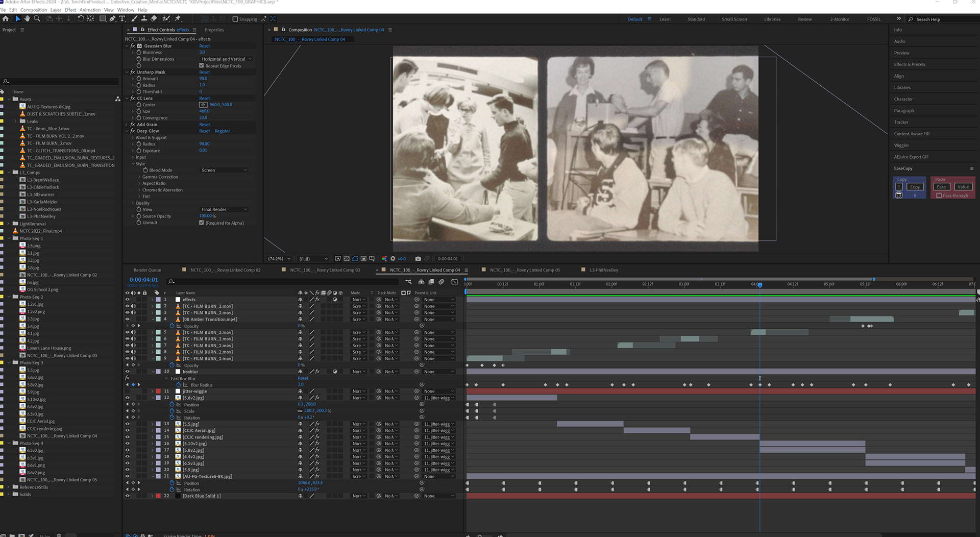Image resolution: width=980 pixels, height=537 pixels.
Task: Pick the Horizontal Type tool
Action: tap(122, 19)
